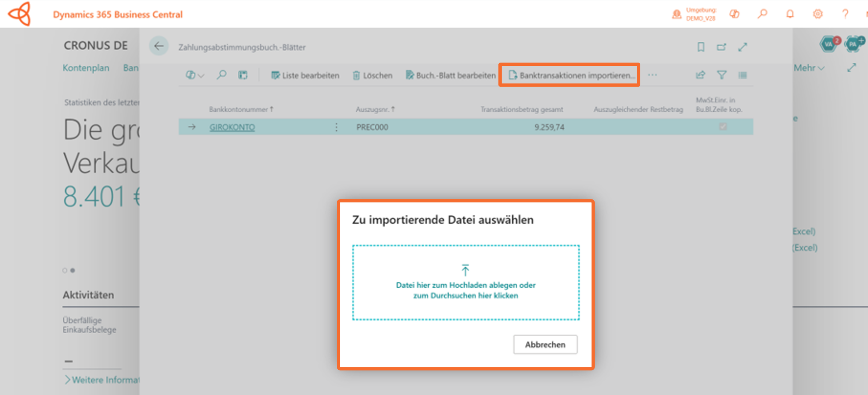Expand the Mehr dropdown
The height and width of the screenshot is (395, 868).
[x=809, y=68]
